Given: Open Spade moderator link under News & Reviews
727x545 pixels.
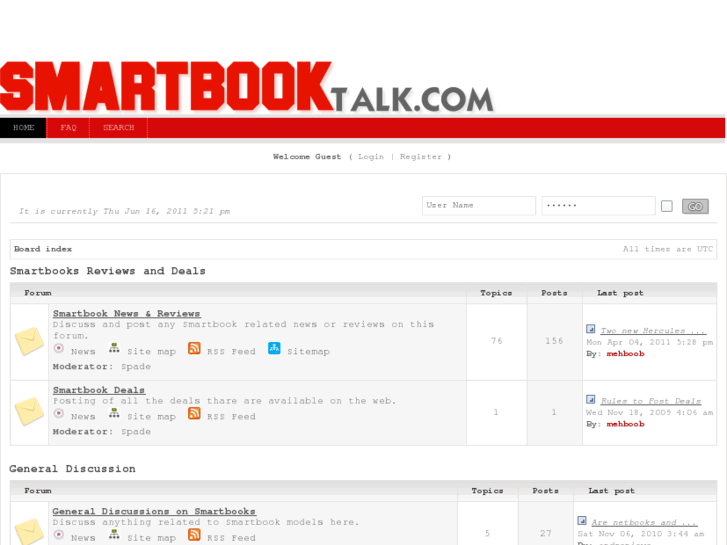Looking at the screenshot, I should (136, 367).
